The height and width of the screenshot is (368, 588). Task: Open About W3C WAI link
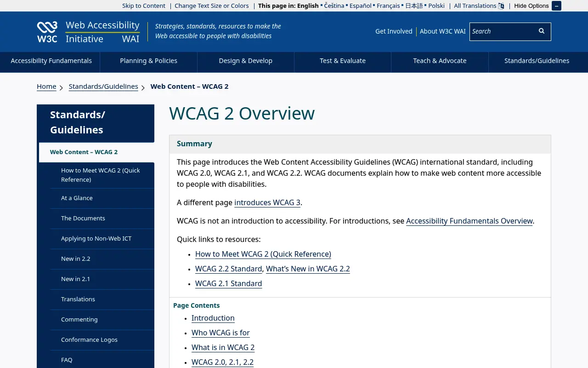pos(442,31)
